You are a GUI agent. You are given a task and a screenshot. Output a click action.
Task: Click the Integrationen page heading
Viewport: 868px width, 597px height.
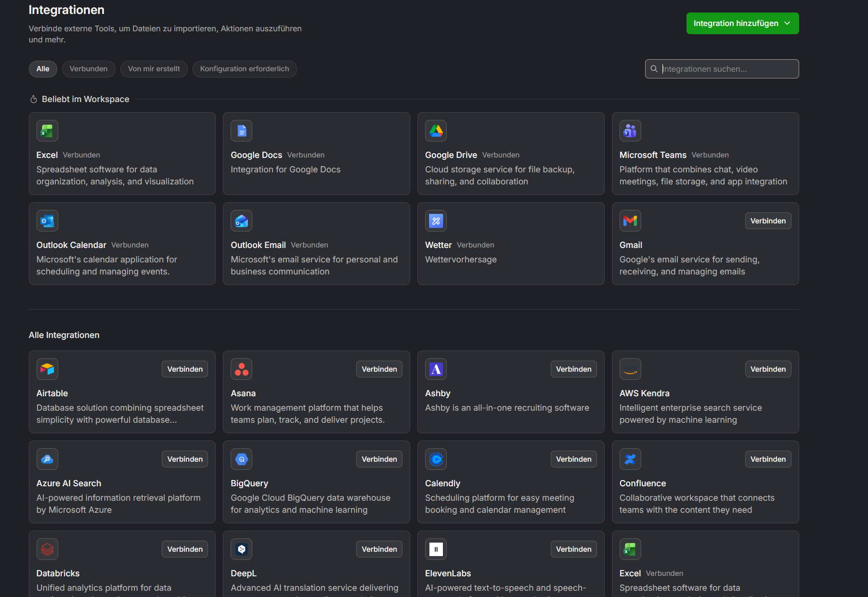[x=66, y=10]
